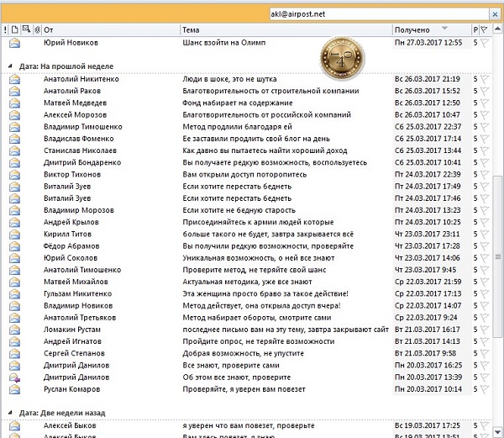
Task: Click the vertical scrollbar thumb
Action: [497, 256]
